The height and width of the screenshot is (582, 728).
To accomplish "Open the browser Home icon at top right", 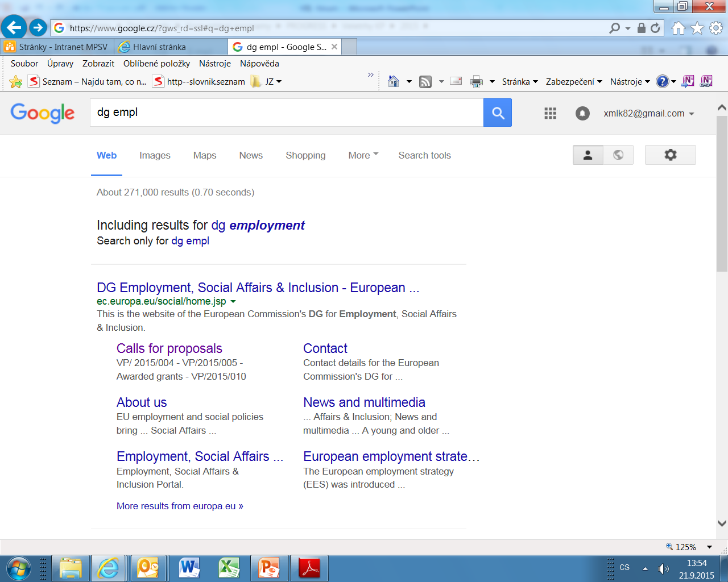I will [x=678, y=28].
